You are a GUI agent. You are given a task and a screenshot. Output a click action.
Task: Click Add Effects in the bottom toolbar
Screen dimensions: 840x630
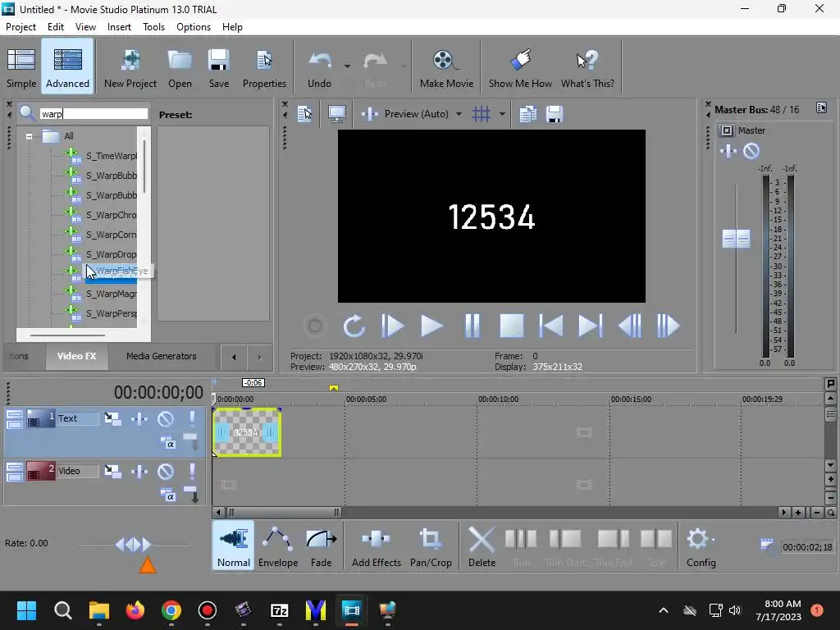pyautogui.click(x=376, y=546)
